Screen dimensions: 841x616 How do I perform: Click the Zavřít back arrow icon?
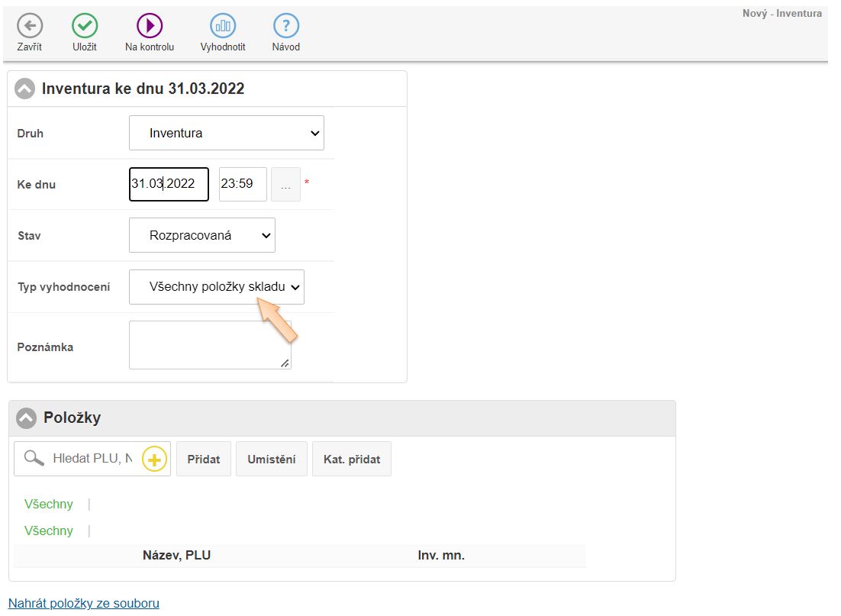(x=30, y=26)
